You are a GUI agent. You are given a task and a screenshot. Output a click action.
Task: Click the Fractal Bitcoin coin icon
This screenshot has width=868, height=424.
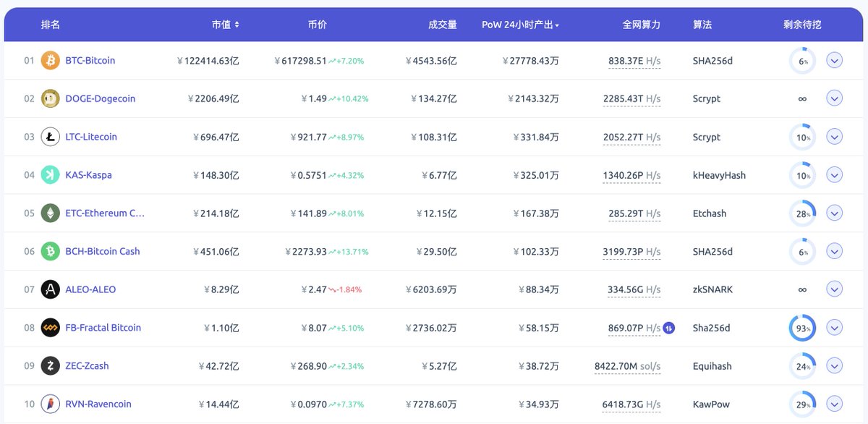pos(49,328)
